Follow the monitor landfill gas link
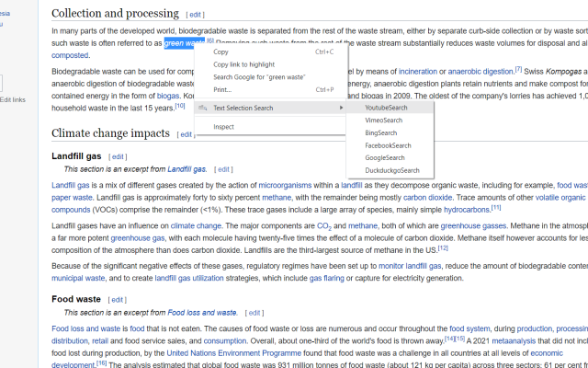Screen dimensions: 588x368 pyautogui.click(x=410, y=266)
